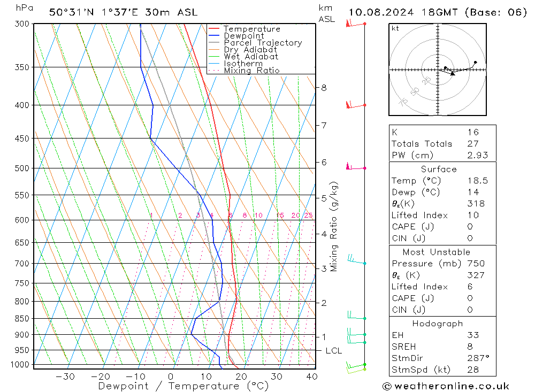Click the mixing ratio 25 pink label
Image resolution: width=535 pixels, height=392 pixels.
pyautogui.click(x=309, y=216)
